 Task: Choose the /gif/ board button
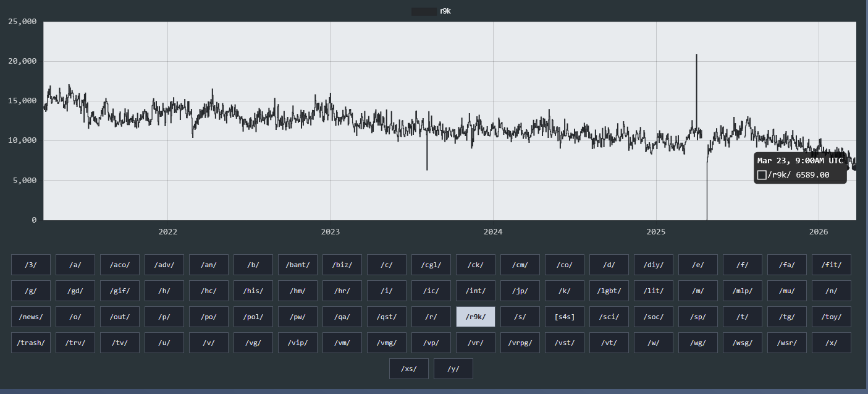pyautogui.click(x=120, y=291)
